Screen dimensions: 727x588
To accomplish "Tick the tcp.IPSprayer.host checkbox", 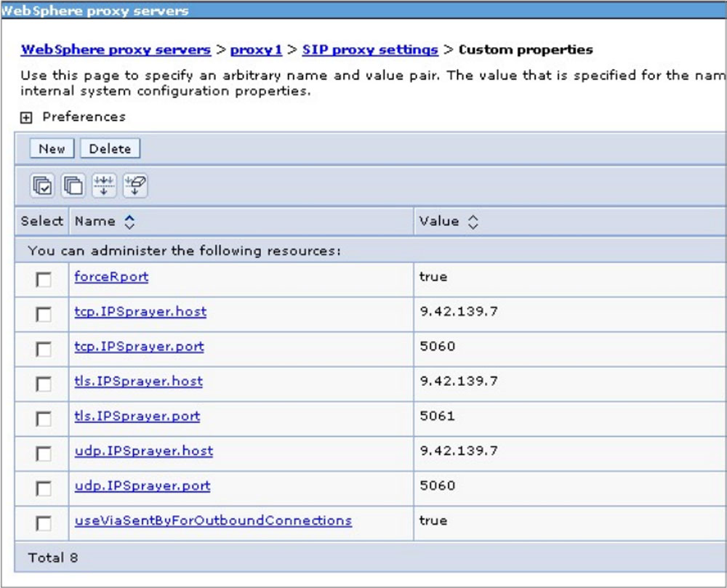I will [x=44, y=314].
